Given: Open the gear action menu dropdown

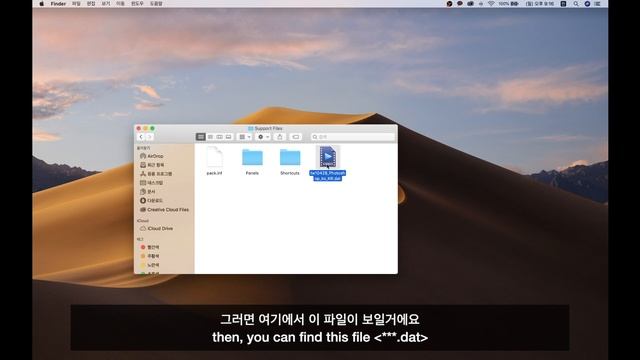Looking at the screenshot, I should pos(263,137).
